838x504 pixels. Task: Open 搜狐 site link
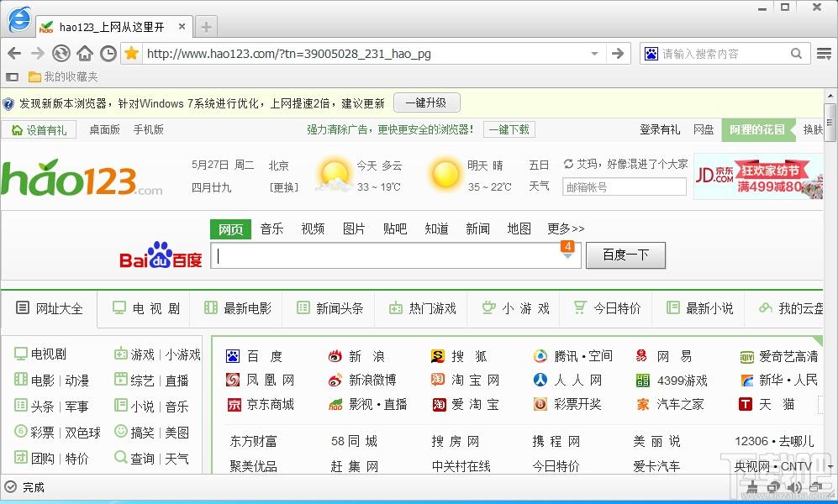click(x=459, y=356)
